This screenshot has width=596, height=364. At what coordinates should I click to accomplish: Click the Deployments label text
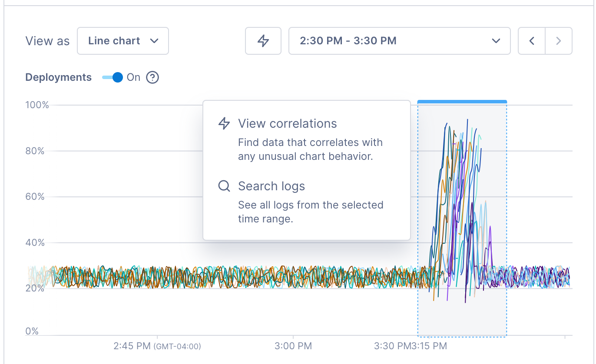(x=58, y=77)
